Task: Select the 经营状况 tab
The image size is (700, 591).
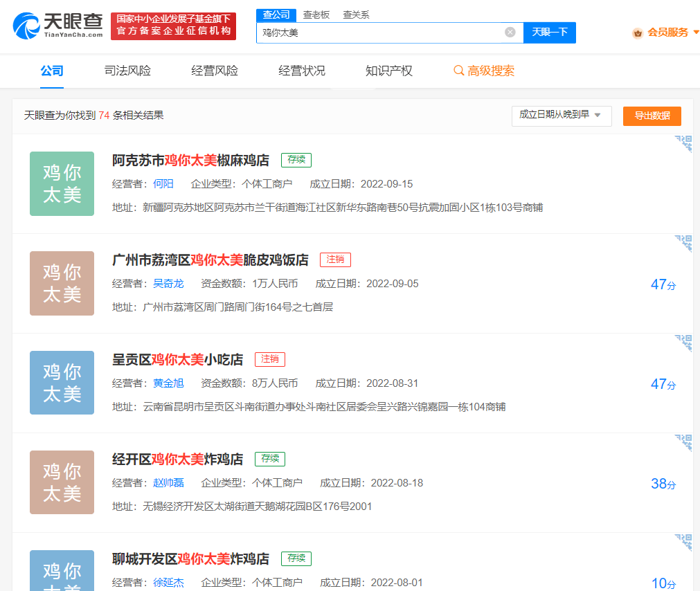Action: pyautogui.click(x=302, y=71)
